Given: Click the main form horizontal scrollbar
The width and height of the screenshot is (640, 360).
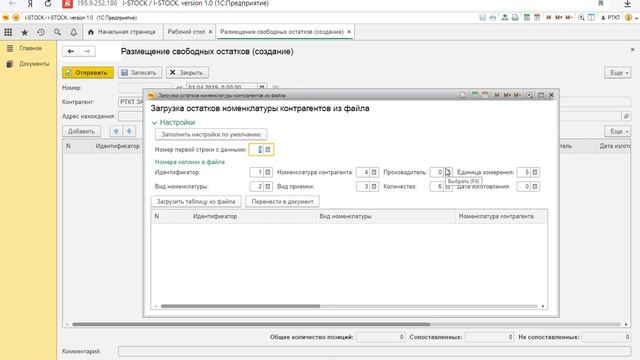Looking at the screenshot, I should click(251, 324).
